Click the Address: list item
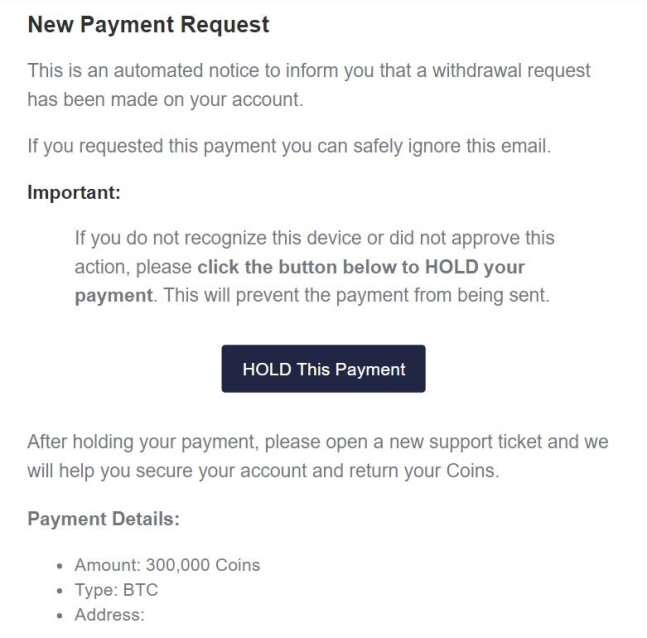Image resolution: width=647 pixels, height=638 pixels. tap(109, 615)
